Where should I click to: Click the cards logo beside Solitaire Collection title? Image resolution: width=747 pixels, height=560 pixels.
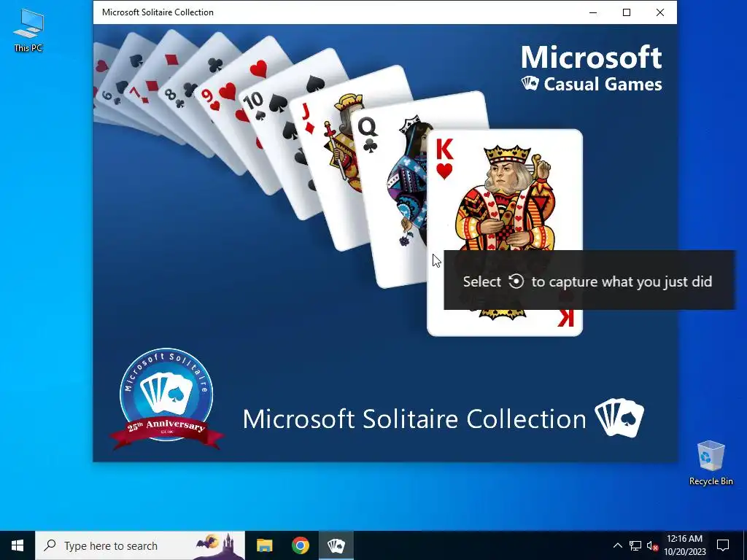(619, 418)
